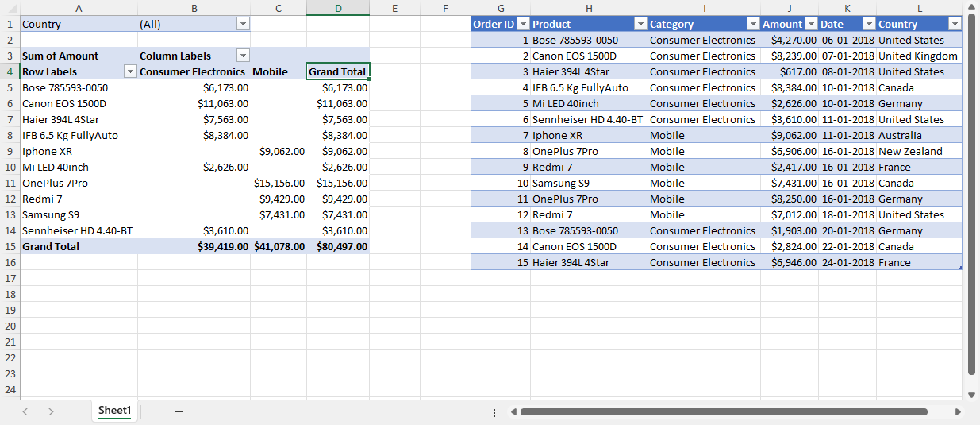Select the 22-01-2018 date cell
The image size is (980, 425).
pyautogui.click(x=847, y=246)
